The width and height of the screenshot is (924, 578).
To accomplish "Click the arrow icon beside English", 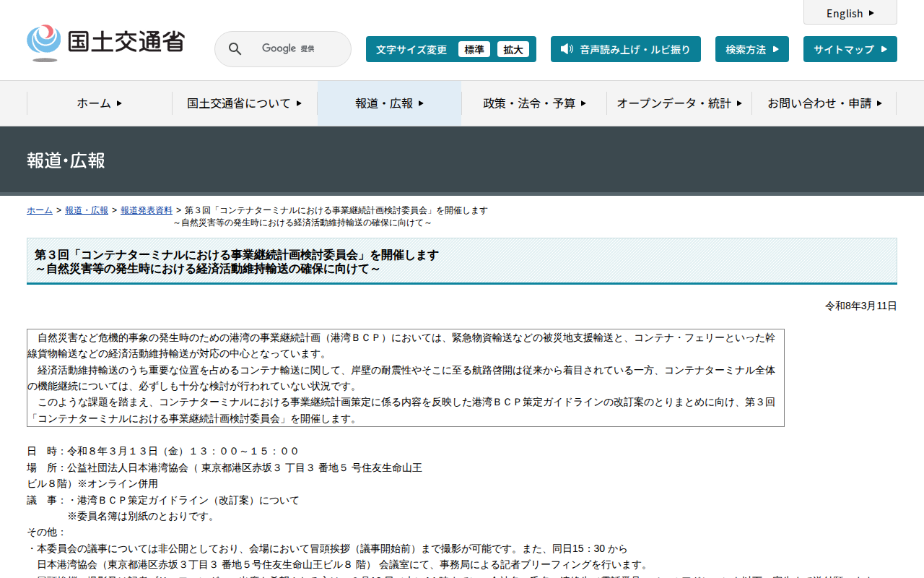I will click(x=871, y=13).
